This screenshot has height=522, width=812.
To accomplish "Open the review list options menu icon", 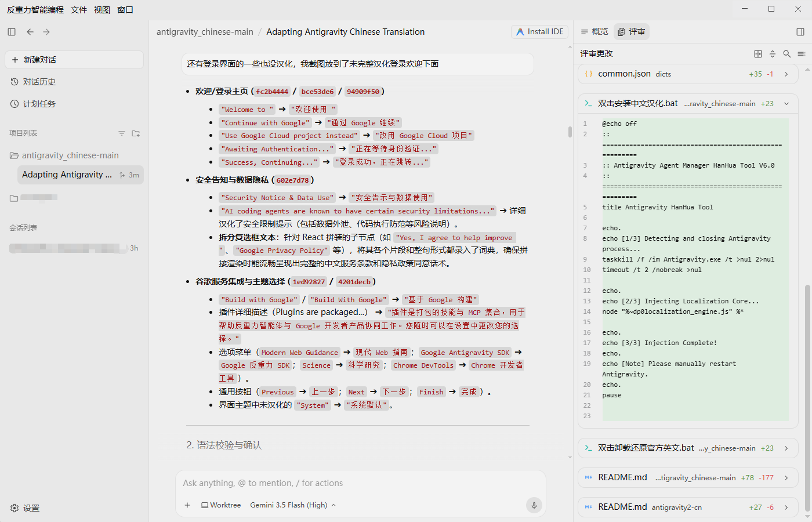I will pos(802,54).
